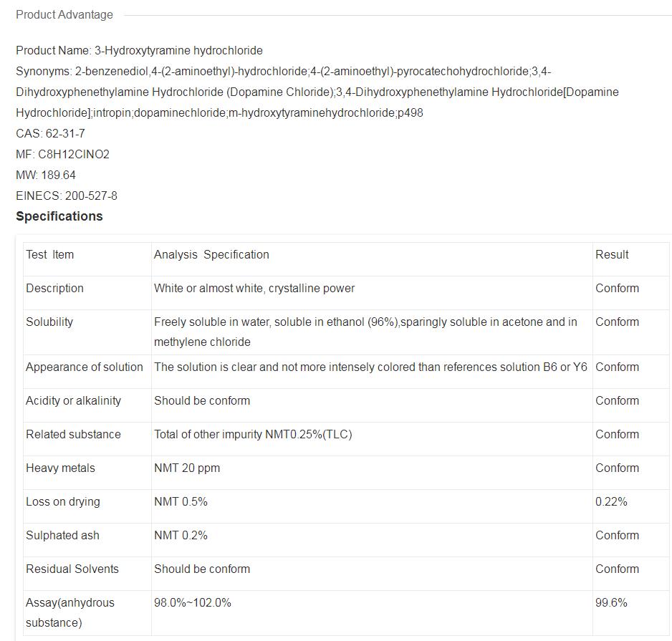This screenshot has height=641, width=672.
Task: Click the bold Specifications heading
Action: click(x=59, y=216)
